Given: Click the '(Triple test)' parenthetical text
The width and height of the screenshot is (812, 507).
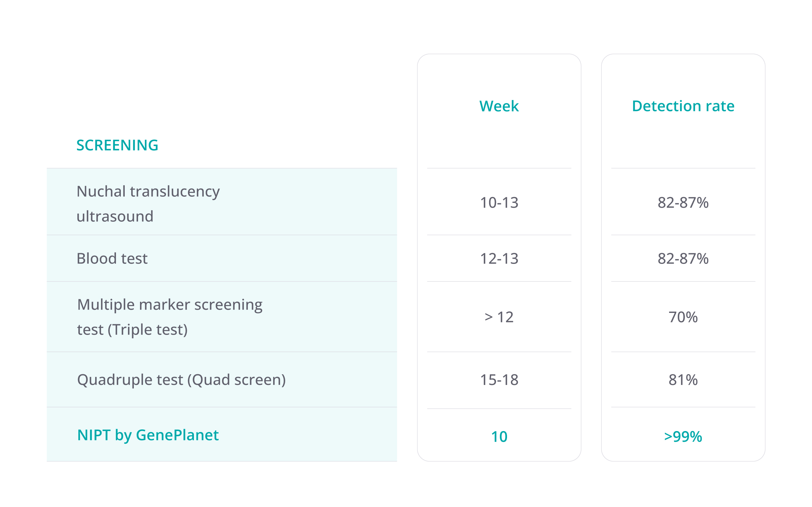Looking at the screenshot, I should [147, 330].
